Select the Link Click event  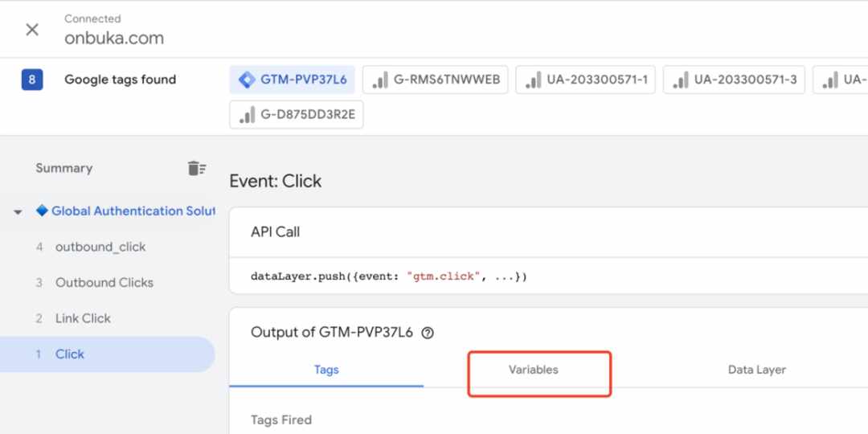click(83, 318)
